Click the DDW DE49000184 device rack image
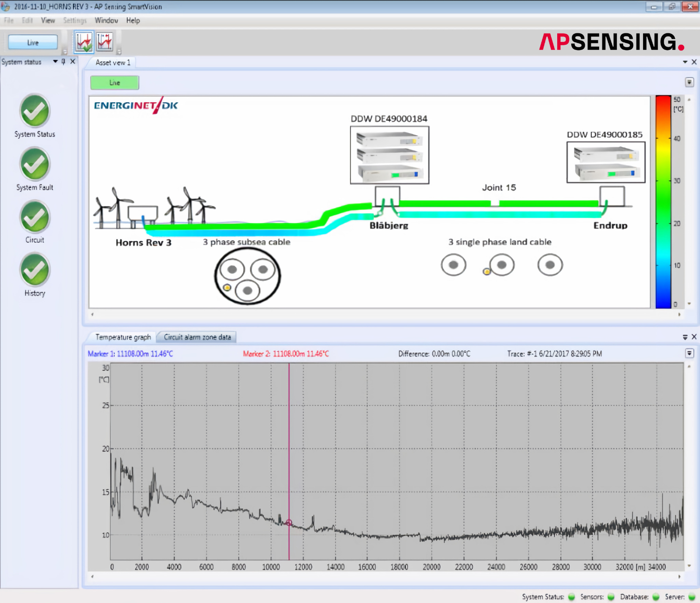 [389, 155]
